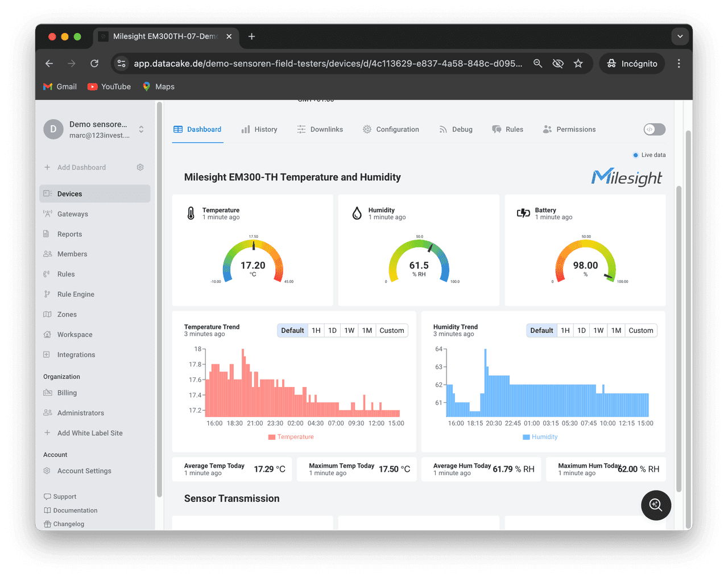Open the YouTube bookmark

coord(109,86)
